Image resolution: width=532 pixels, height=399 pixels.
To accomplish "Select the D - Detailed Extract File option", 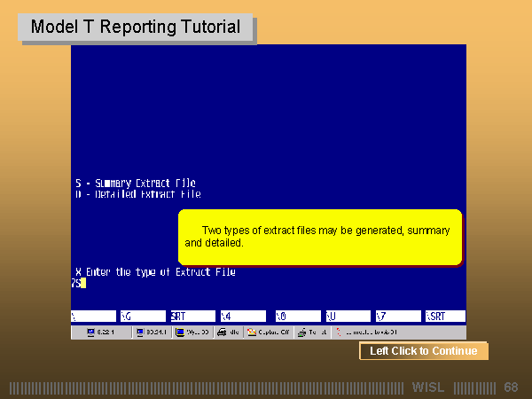I will coord(137,194).
